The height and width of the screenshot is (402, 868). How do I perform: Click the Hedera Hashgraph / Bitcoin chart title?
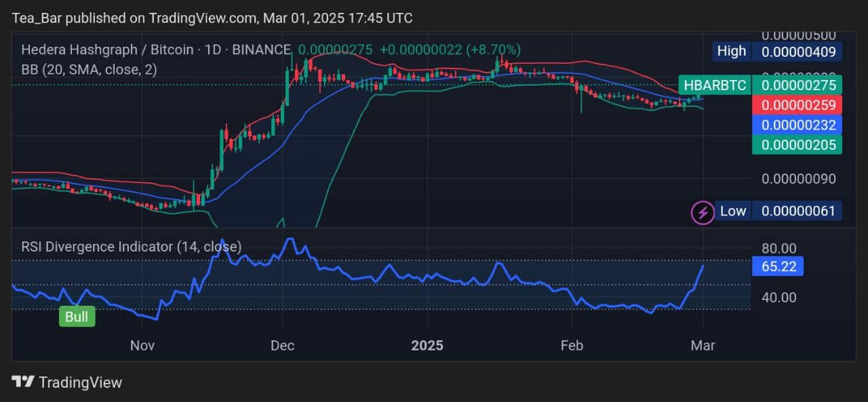(156, 49)
